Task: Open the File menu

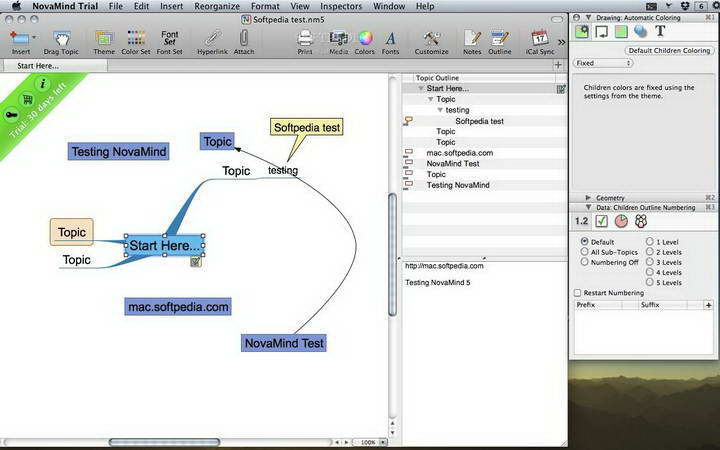Action: point(116,6)
